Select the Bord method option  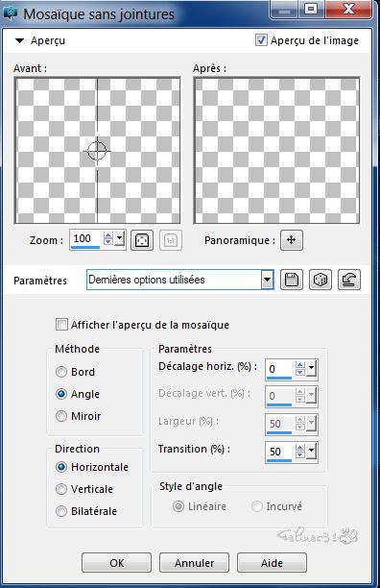click(x=61, y=372)
